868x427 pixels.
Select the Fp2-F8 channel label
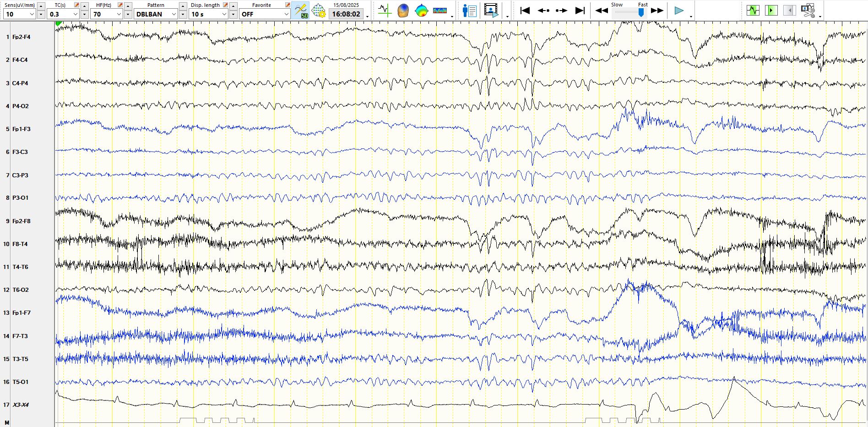click(x=22, y=221)
